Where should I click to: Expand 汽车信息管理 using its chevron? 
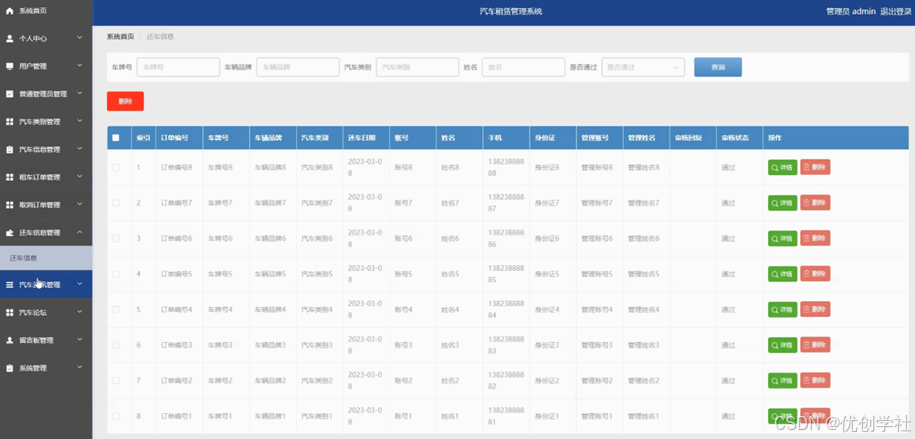point(80,149)
